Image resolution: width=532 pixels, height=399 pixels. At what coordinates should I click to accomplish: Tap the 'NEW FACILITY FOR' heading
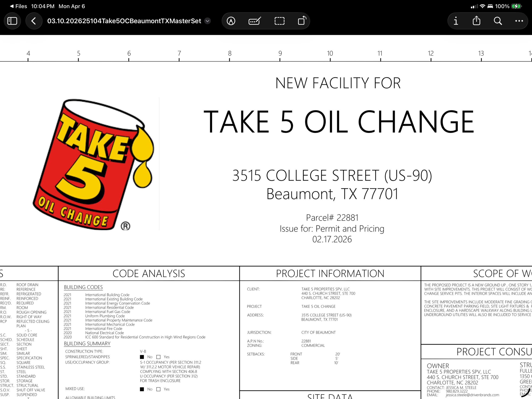coord(338,83)
